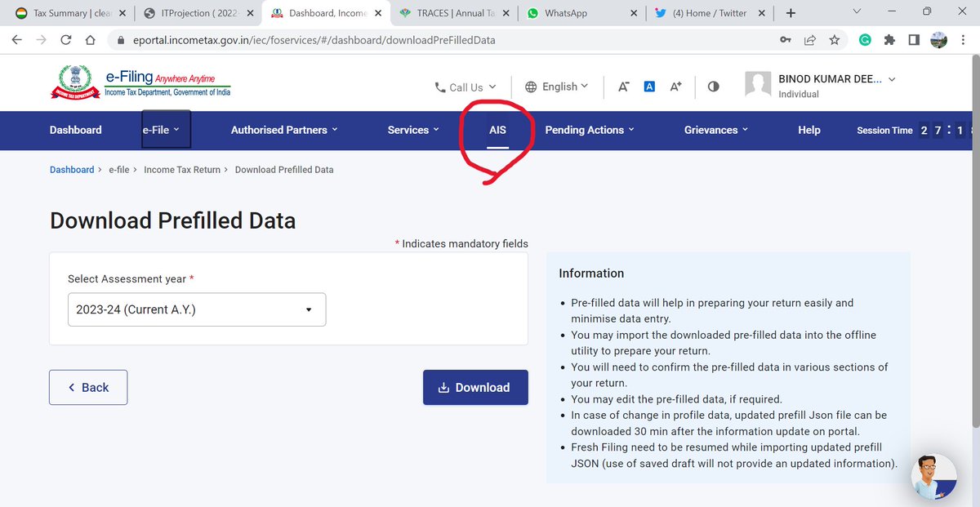This screenshot has height=507, width=980.
Task: Click the Download button
Action: (475, 387)
